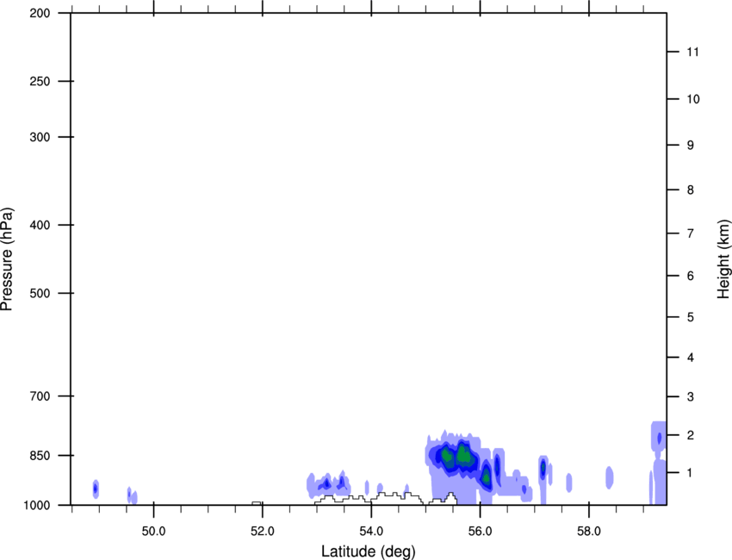Click the 54.0 latitude tick label

click(370, 529)
